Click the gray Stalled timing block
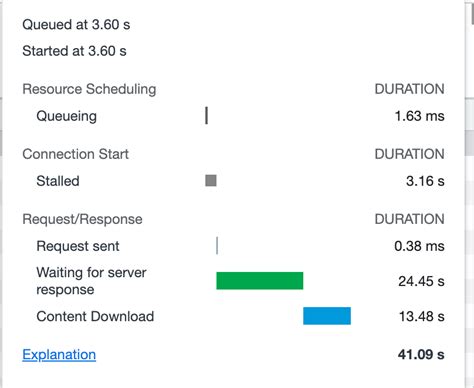This screenshot has height=388, width=474. tap(211, 181)
